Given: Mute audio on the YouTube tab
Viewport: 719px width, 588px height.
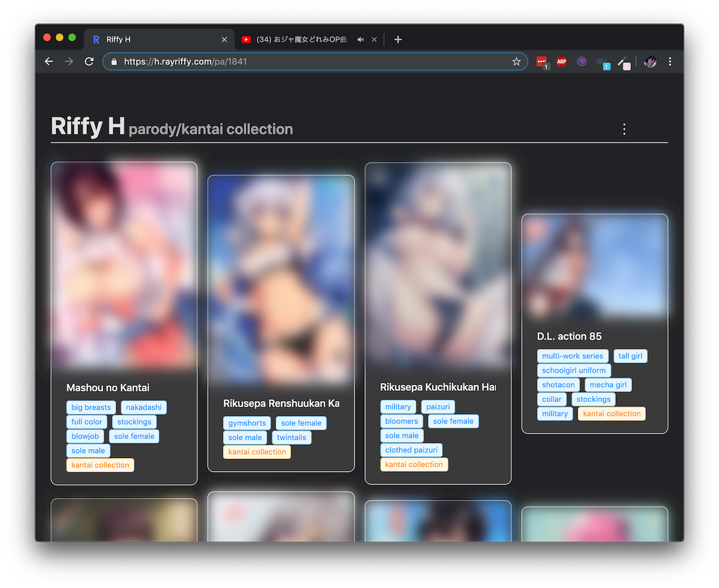Looking at the screenshot, I should (x=360, y=40).
